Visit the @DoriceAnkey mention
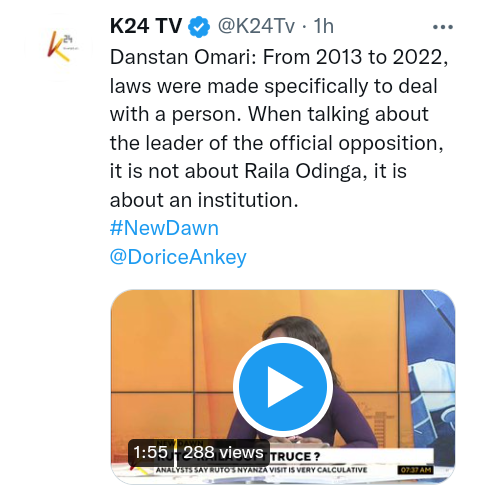Image resolution: width=480 pixels, height=501 pixels. pos(178,258)
